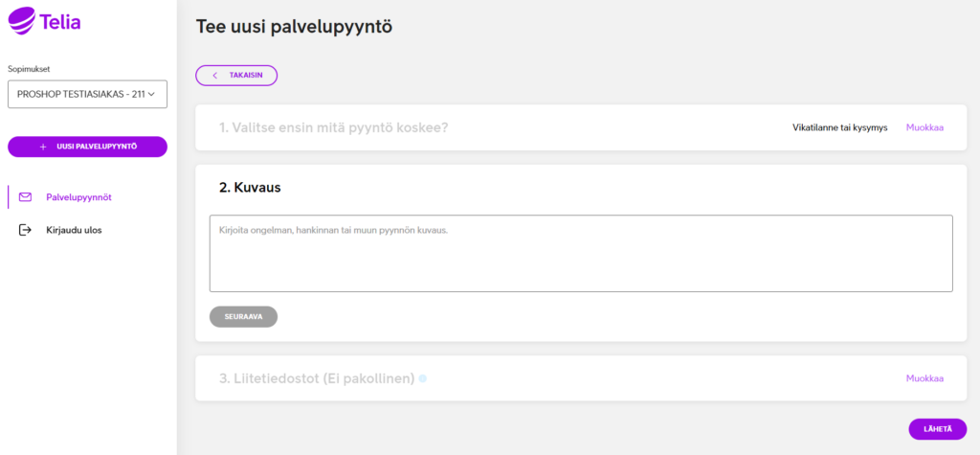Submit the request with Lähetä
Viewport: 980px width, 455px height.
point(938,429)
